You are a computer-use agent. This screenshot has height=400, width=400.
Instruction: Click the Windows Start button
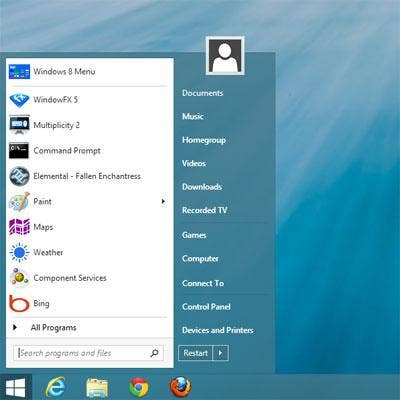pos(16,388)
